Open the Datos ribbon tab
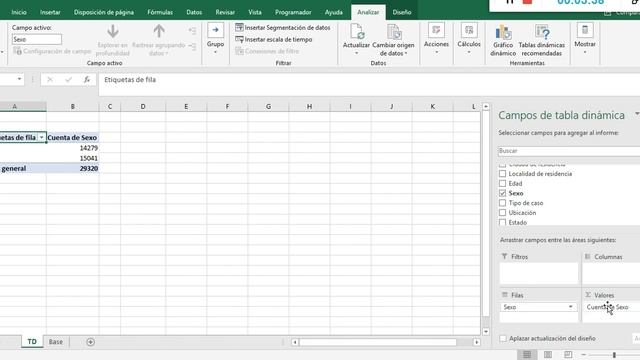 [x=194, y=12]
